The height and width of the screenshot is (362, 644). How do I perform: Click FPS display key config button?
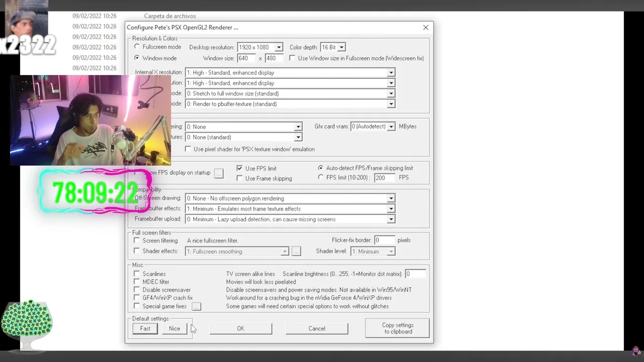click(x=218, y=173)
